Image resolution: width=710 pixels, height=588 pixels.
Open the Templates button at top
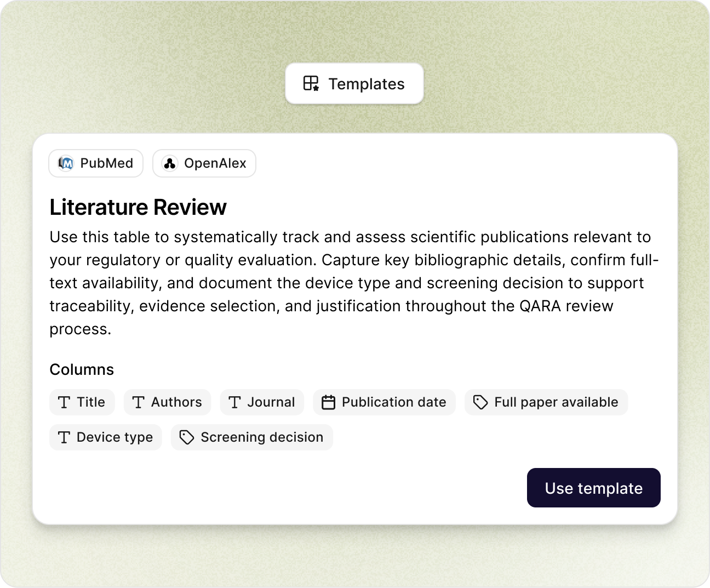[354, 83]
